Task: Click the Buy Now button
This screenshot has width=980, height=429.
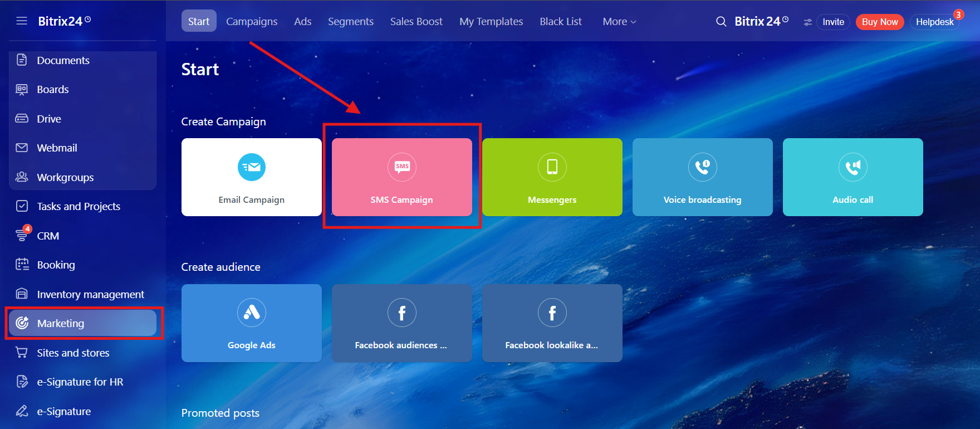Action: point(879,22)
